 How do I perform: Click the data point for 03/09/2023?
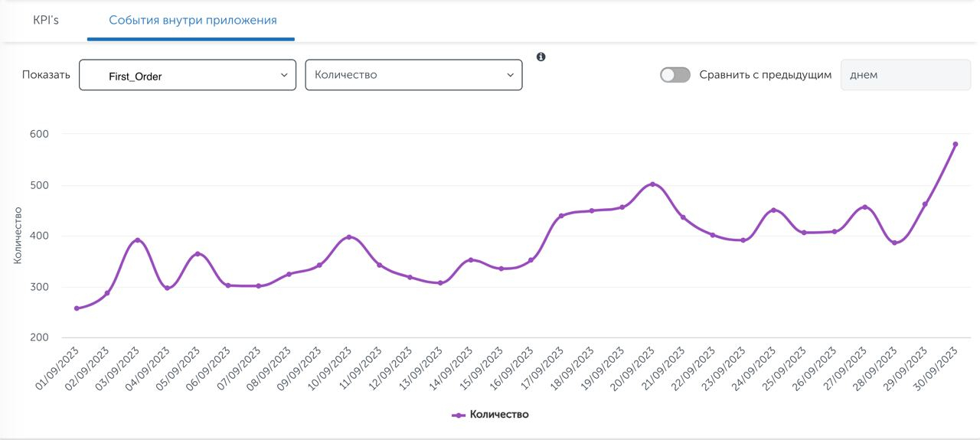(138, 240)
